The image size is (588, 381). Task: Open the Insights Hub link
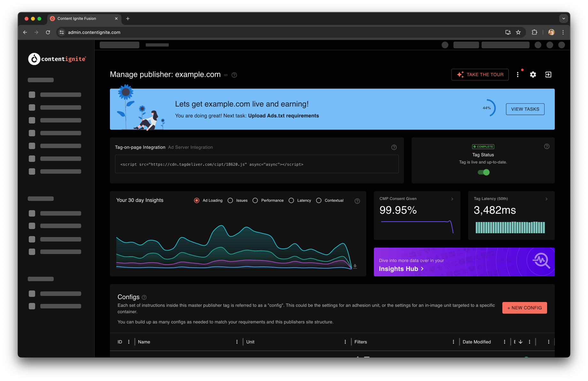click(401, 269)
